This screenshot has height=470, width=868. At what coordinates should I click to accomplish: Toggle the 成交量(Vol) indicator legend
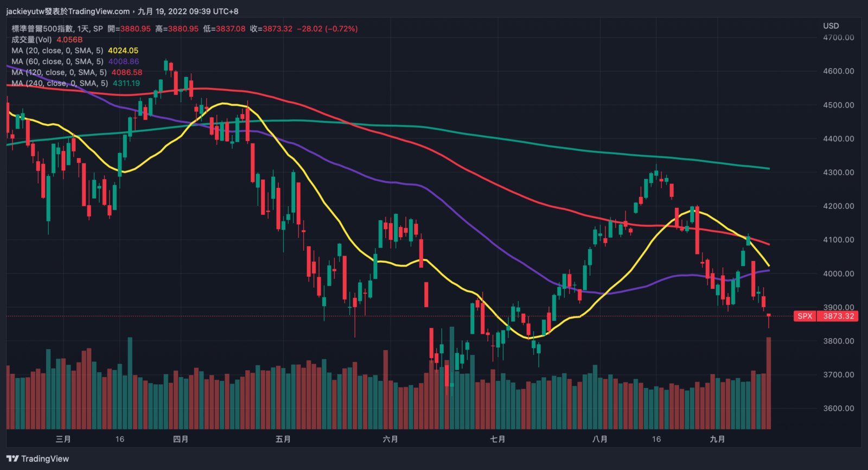coord(31,40)
